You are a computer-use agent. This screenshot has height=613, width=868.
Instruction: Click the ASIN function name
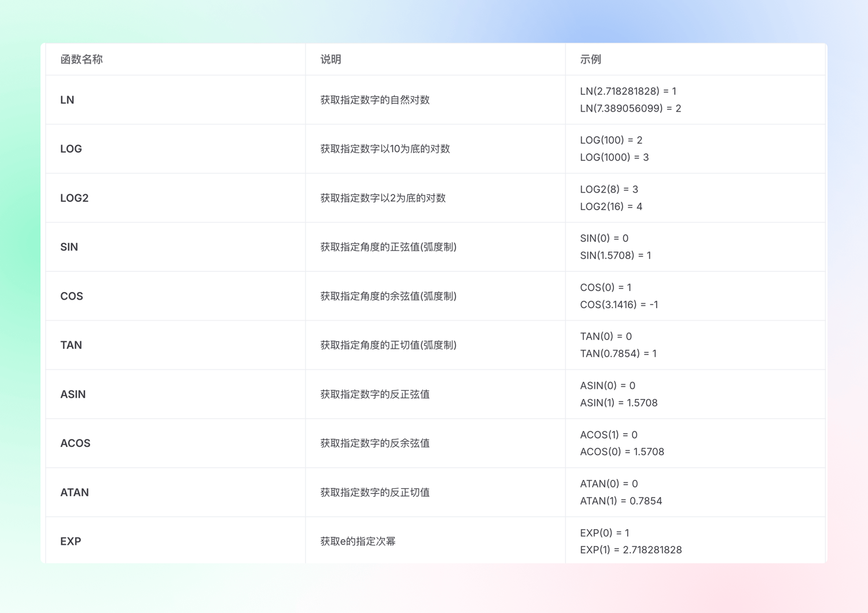(73, 394)
